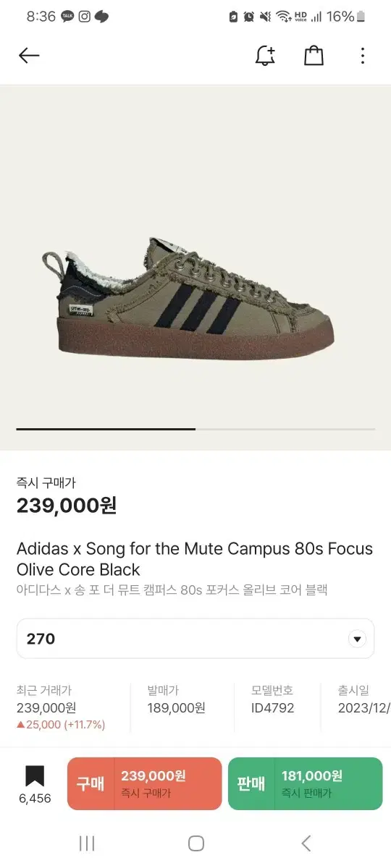Image resolution: width=391 pixels, height=868 pixels.
Task: Tap the Android home button
Action: [x=195, y=843]
